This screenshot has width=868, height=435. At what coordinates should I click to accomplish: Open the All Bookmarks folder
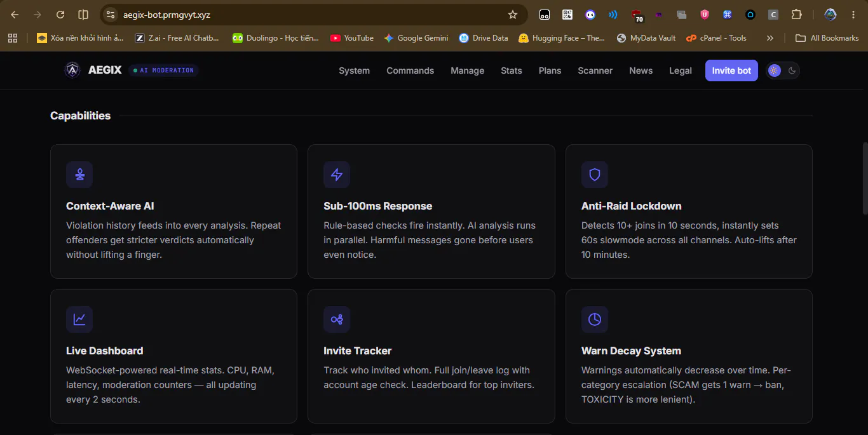pos(827,38)
